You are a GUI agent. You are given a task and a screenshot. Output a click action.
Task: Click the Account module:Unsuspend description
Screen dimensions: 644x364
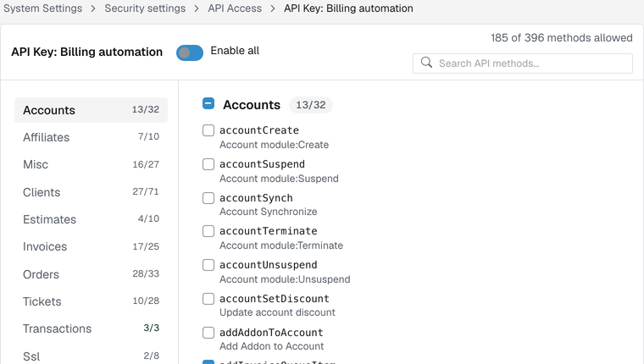[x=285, y=279]
